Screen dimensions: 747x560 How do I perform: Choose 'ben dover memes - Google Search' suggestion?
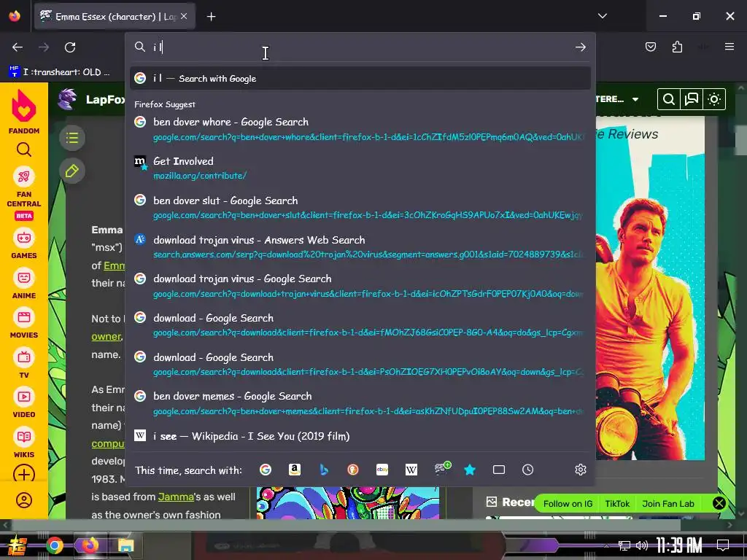[x=360, y=403]
